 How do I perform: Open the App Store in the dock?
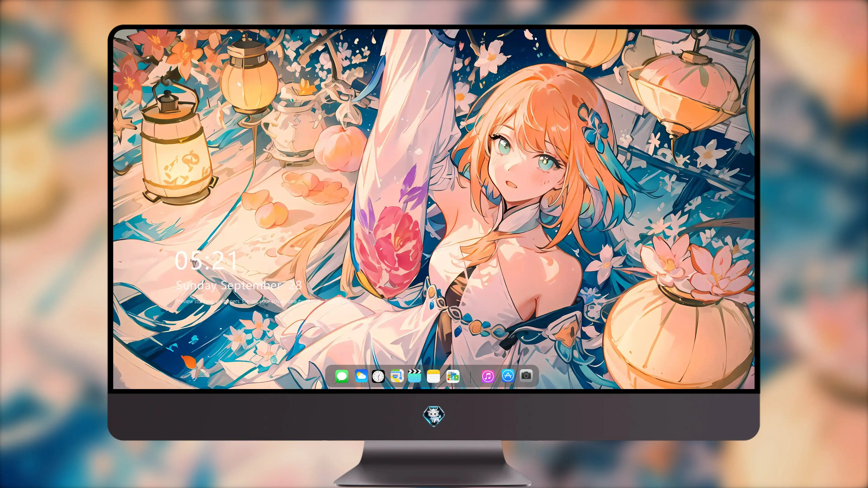tap(508, 375)
